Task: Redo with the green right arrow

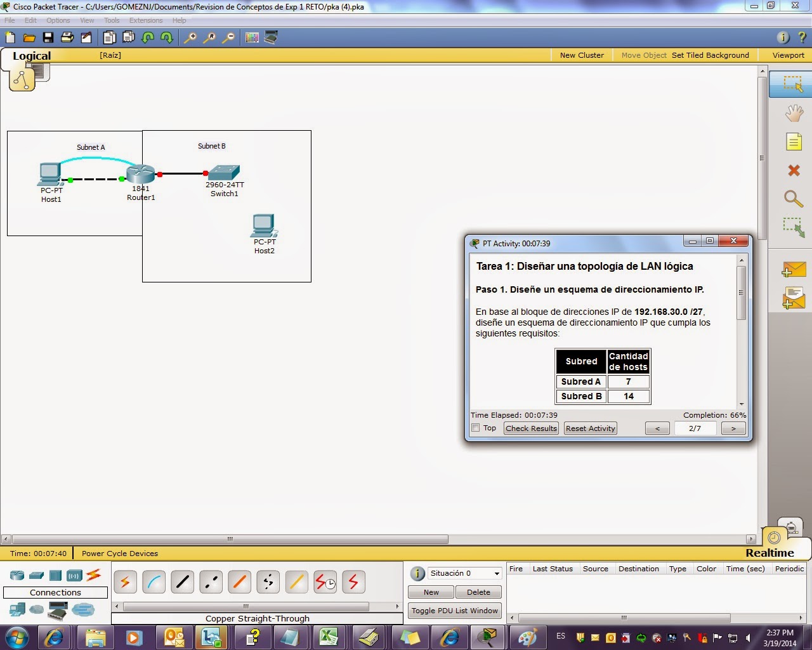Action: pyautogui.click(x=167, y=37)
